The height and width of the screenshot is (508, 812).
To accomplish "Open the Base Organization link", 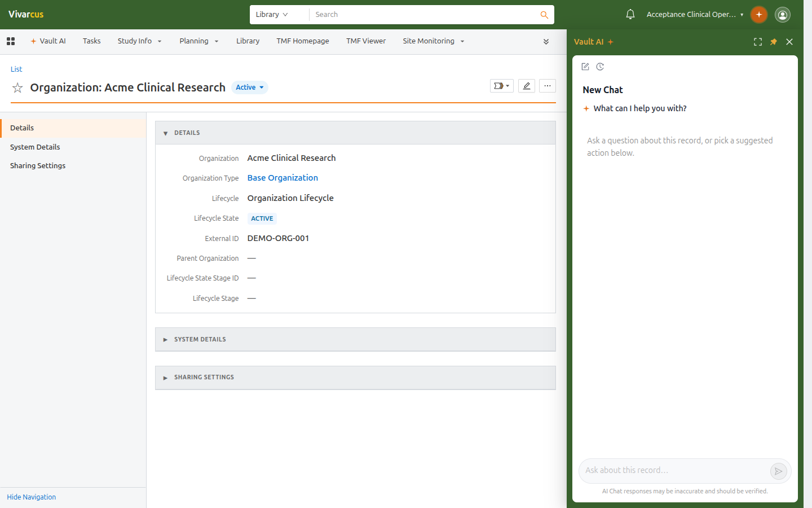I will coord(283,178).
